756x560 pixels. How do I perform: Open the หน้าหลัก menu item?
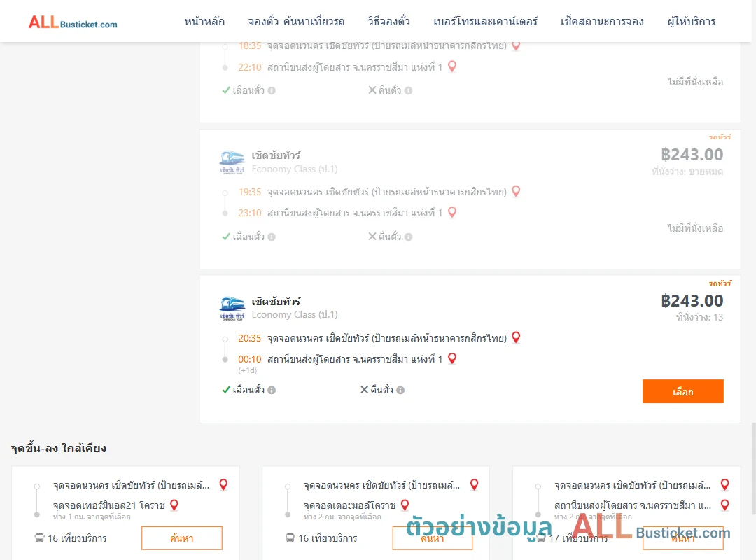[204, 21]
